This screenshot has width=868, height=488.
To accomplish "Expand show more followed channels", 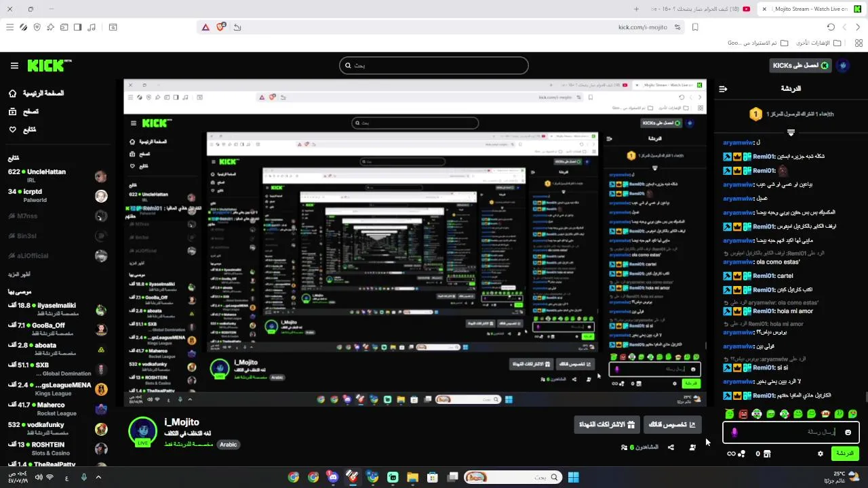I will pos(19,274).
